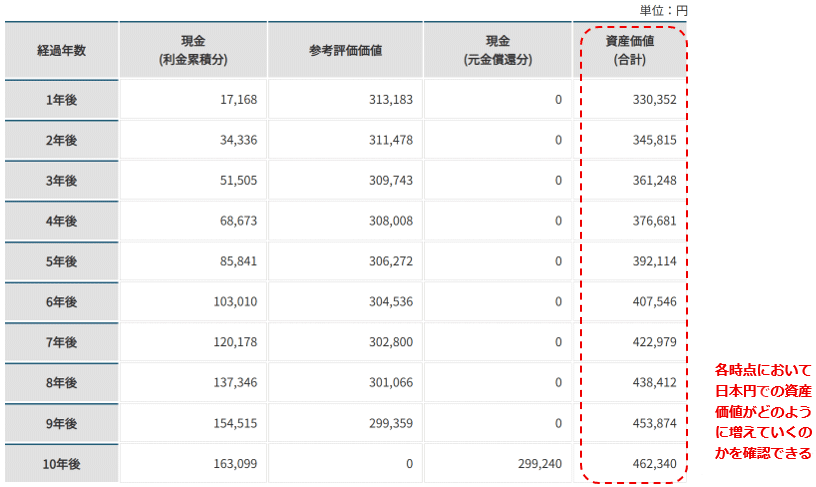Click the 経過年数 column header
The width and height of the screenshot is (816, 487).
[x=61, y=50]
